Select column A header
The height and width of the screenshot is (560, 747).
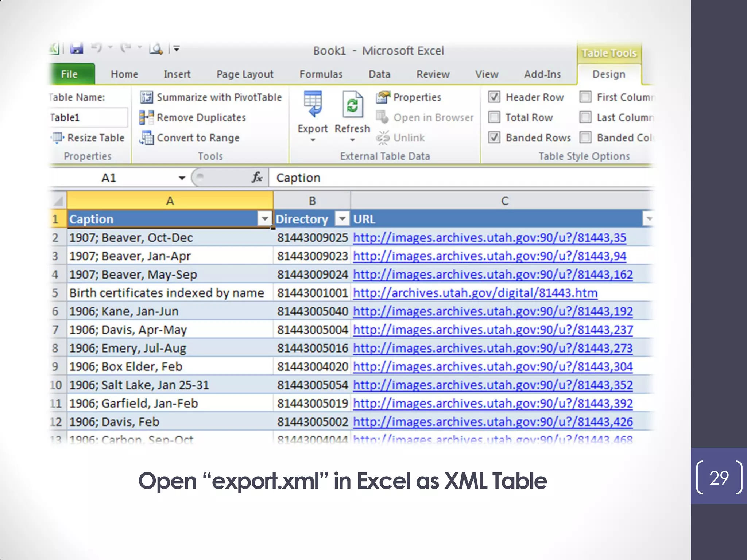170,201
